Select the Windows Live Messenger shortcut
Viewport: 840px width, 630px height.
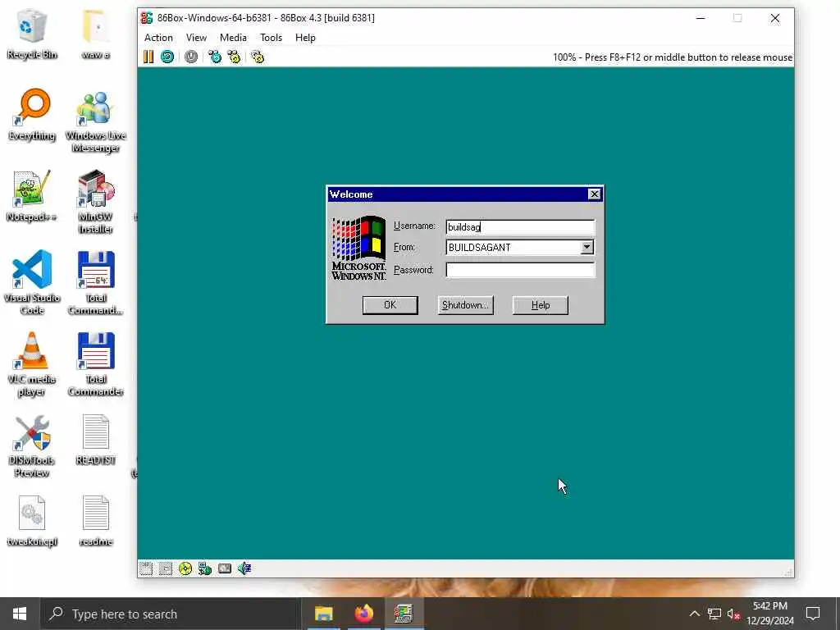95,121
